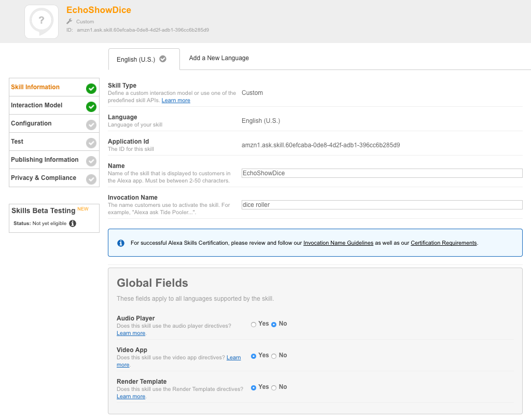Image resolution: width=531 pixels, height=420 pixels.
Task: Open Skill Information section
Action: (x=54, y=88)
